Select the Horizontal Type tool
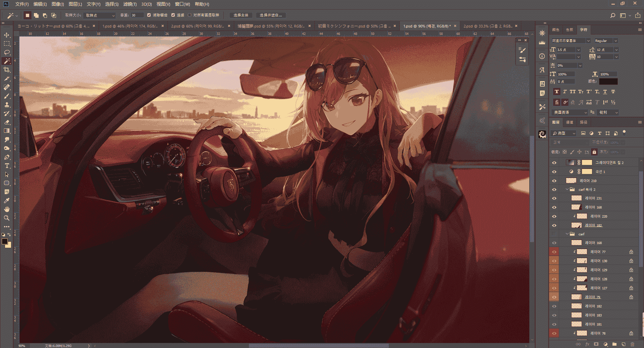The width and height of the screenshot is (644, 348). 7,166
